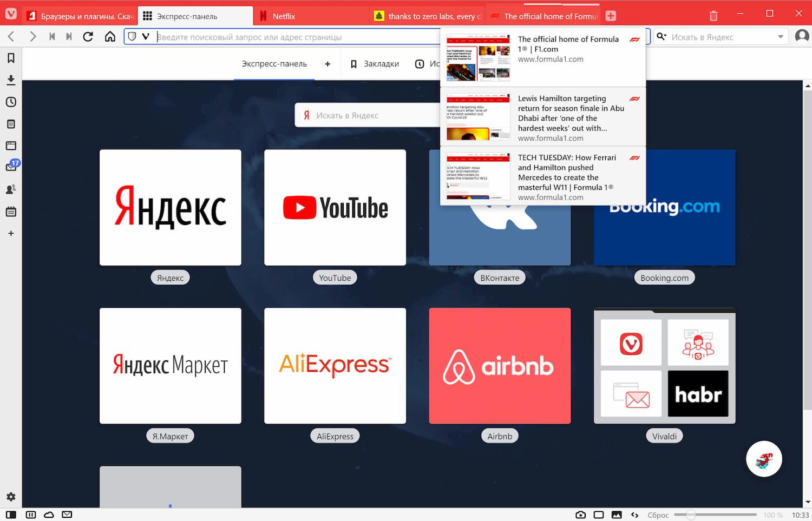812x521 pixels.
Task: Go to the home page
Action: pos(110,37)
